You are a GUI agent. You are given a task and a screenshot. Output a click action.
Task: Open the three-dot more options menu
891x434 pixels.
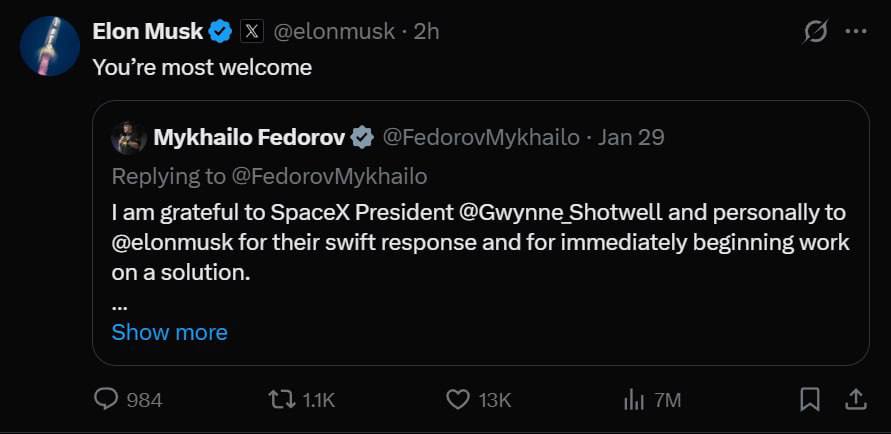click(x=856, y=31)
